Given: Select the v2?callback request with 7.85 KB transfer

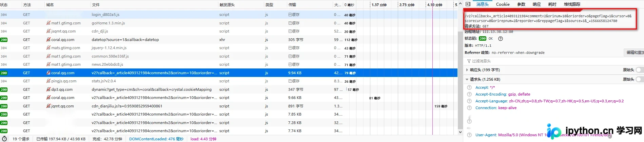Looking at the screenshot, I should [x=229, y=114].
